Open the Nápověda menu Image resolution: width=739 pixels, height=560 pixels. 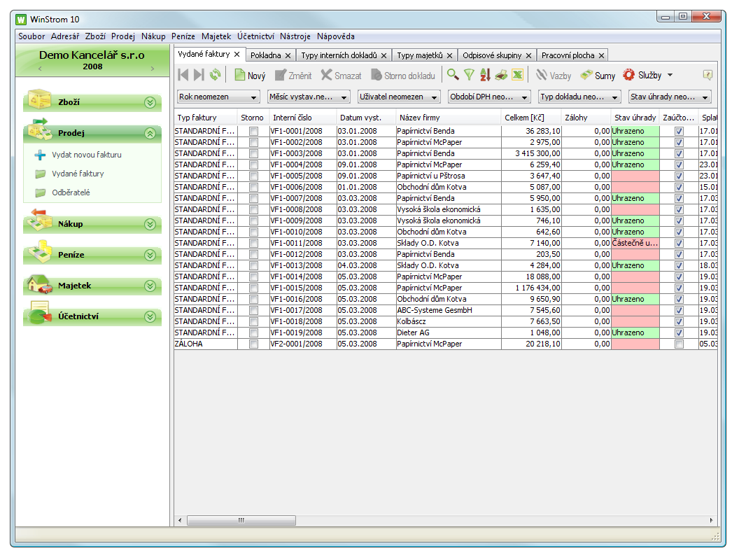point(336,36)
